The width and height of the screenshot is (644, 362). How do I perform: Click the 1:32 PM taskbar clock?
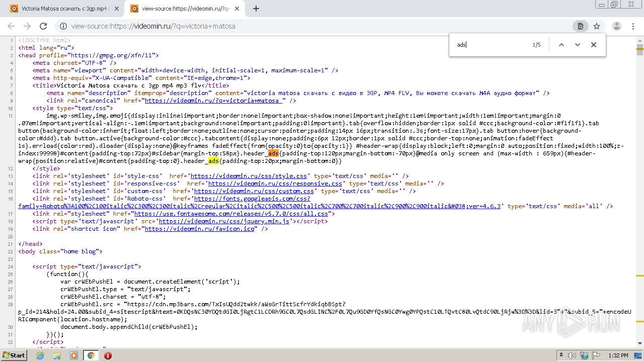coord(618,355)
